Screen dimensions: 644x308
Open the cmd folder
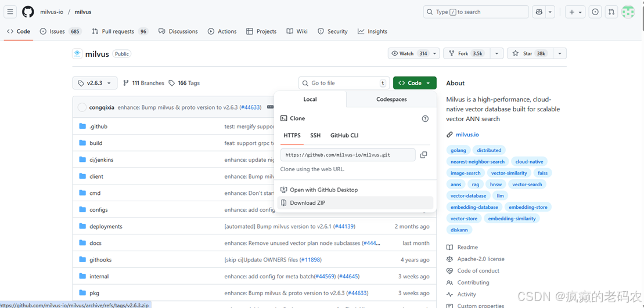[95, 193]
